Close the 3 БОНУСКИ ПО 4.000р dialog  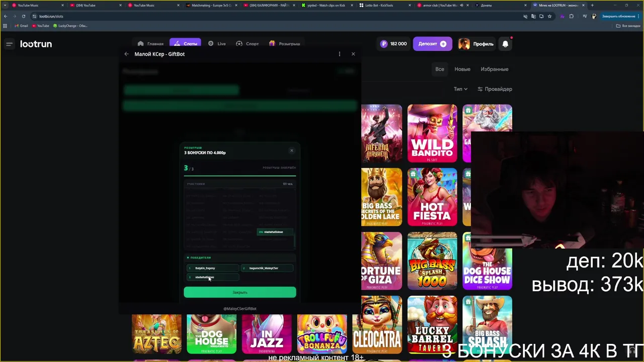(291, 150)
